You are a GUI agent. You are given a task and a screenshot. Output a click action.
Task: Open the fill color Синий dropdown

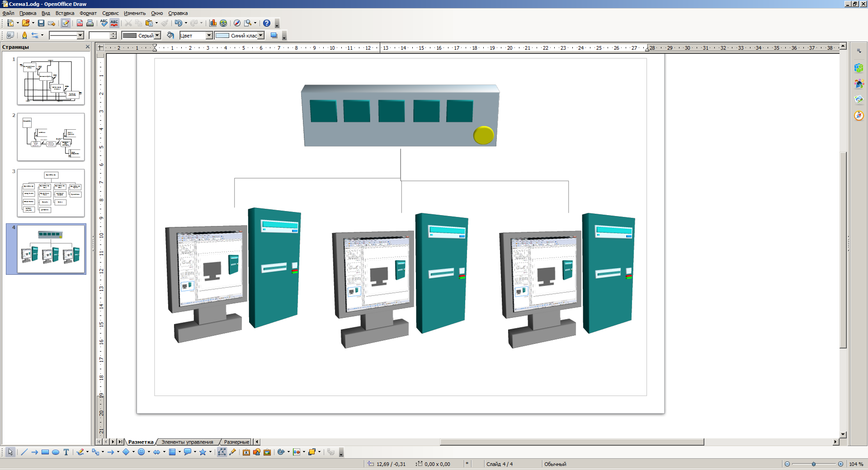[x=261, y=35]
